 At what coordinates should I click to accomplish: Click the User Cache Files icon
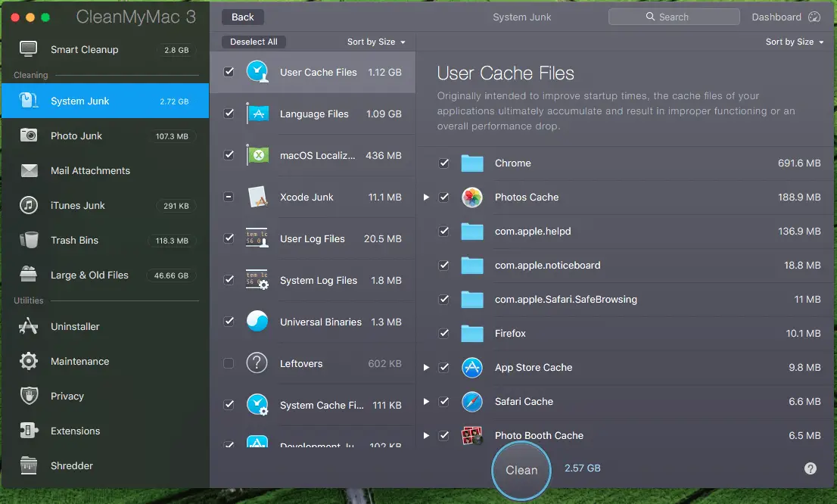[257, 72]
